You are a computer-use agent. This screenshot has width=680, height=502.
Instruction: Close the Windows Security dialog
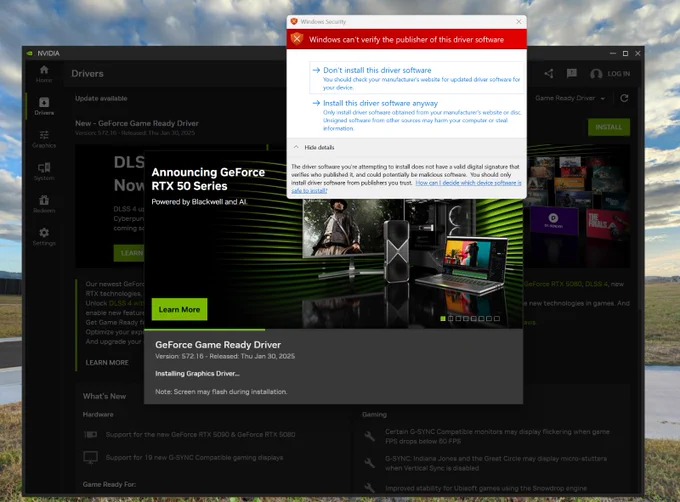pyautogui.click(x=519, y=21)
